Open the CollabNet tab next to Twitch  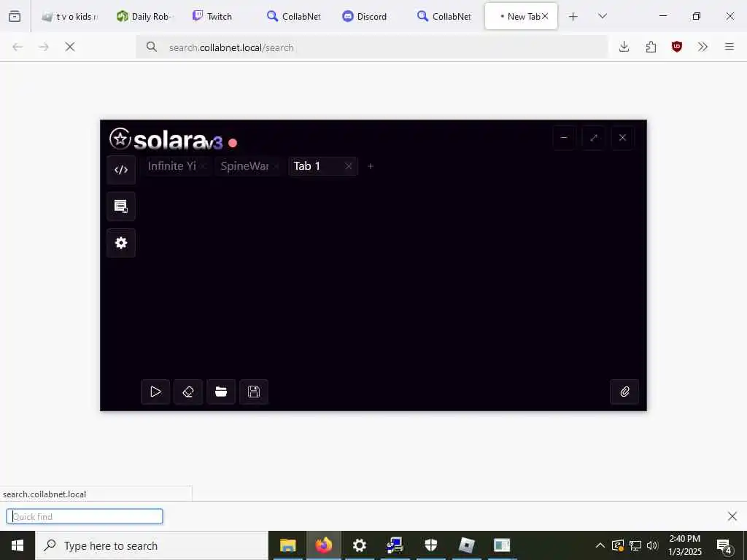point(295,16)
